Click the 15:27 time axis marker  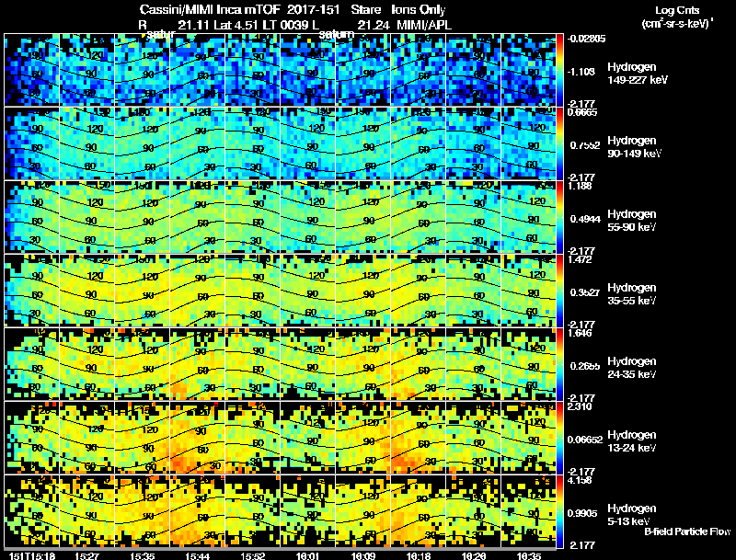(x=86, y=555)
